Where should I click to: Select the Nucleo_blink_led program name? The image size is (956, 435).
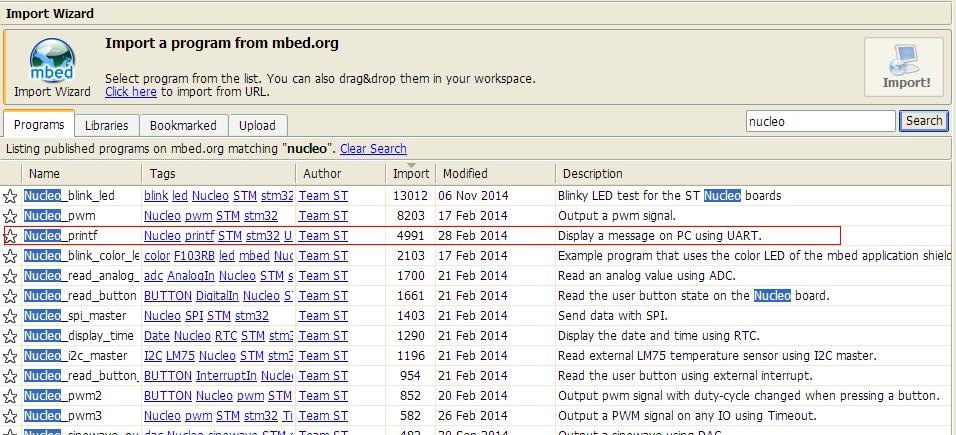(69, 196)
